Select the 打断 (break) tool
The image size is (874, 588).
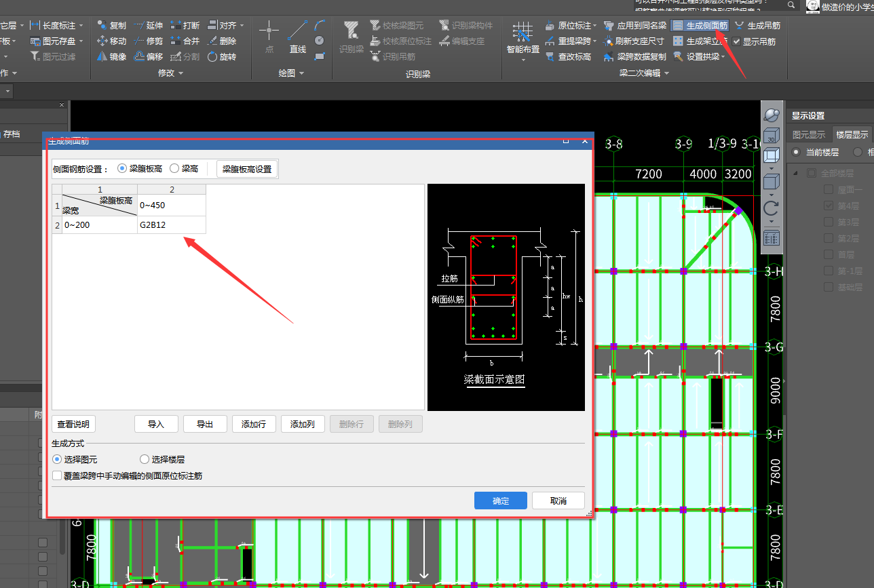pyautogui.click(x=185, y=25)
